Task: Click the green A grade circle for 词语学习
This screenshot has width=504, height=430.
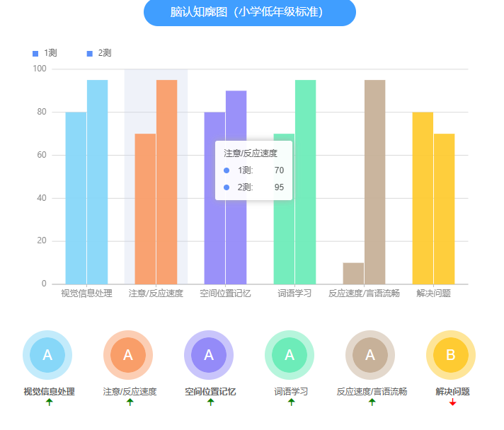Action: [290, 355]
